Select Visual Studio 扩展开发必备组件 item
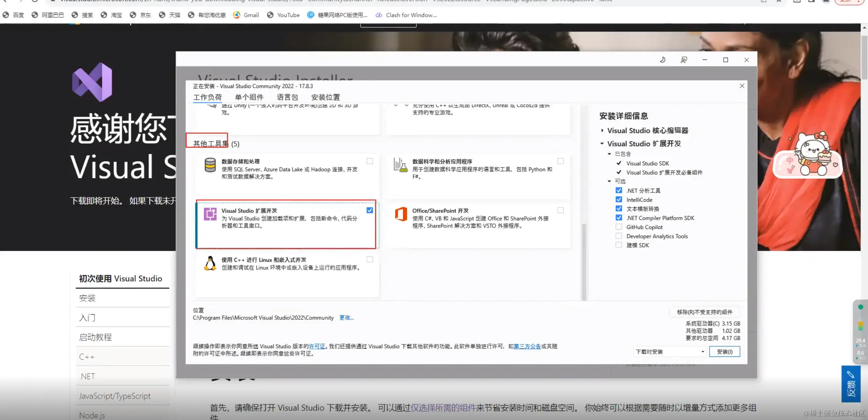This screenshot has height=420, width=868. [x=664, y=172]
